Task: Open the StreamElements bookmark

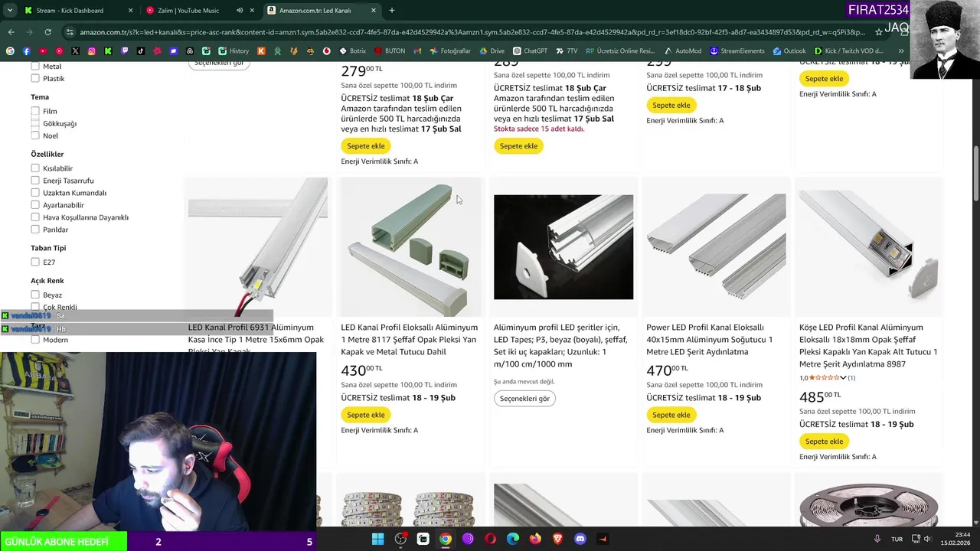Action: 737,51
